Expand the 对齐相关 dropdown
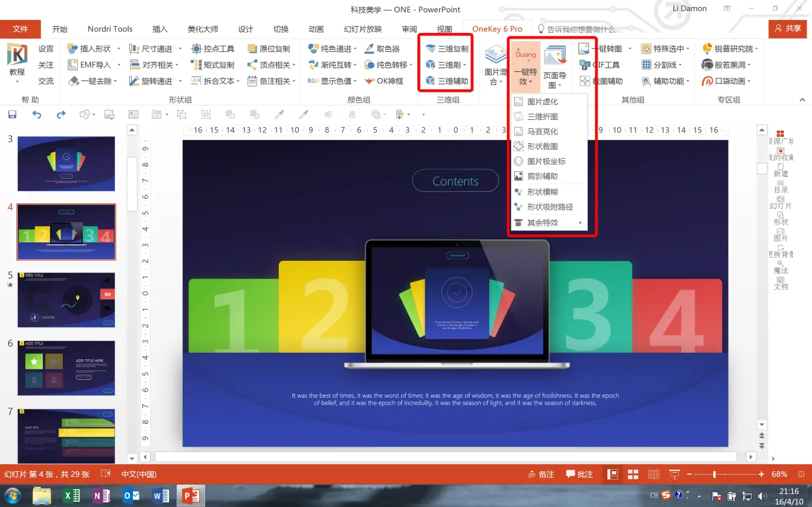This screenshot has width=812, height=507. point(176,65)
